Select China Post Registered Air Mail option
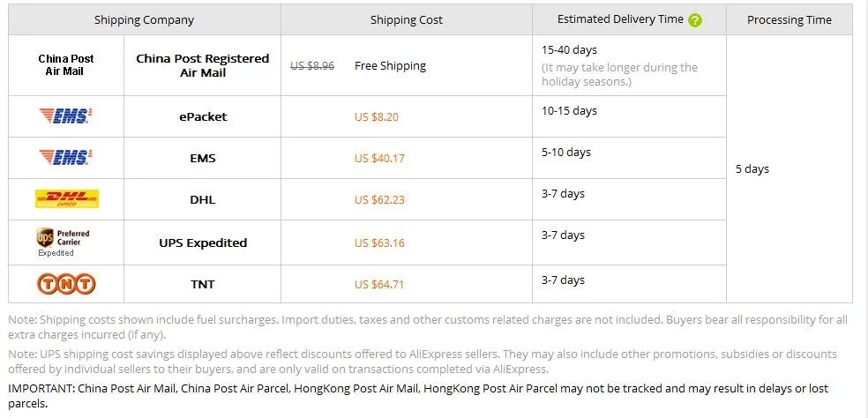This screenshot has height=418, width=868. coord(203,65)
